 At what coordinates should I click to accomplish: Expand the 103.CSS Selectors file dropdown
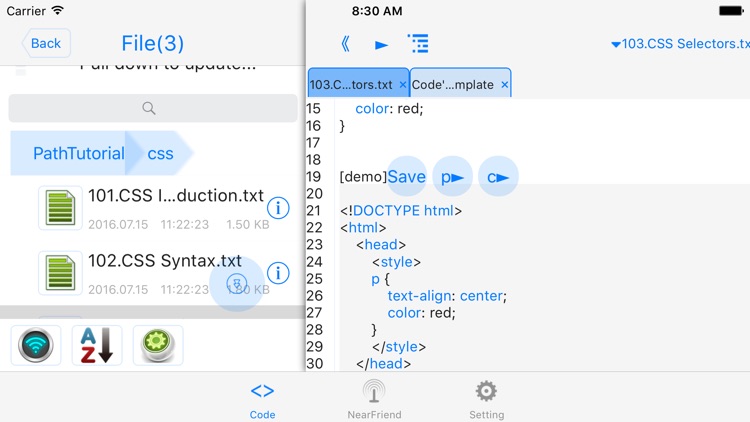(x=679, y=44)
